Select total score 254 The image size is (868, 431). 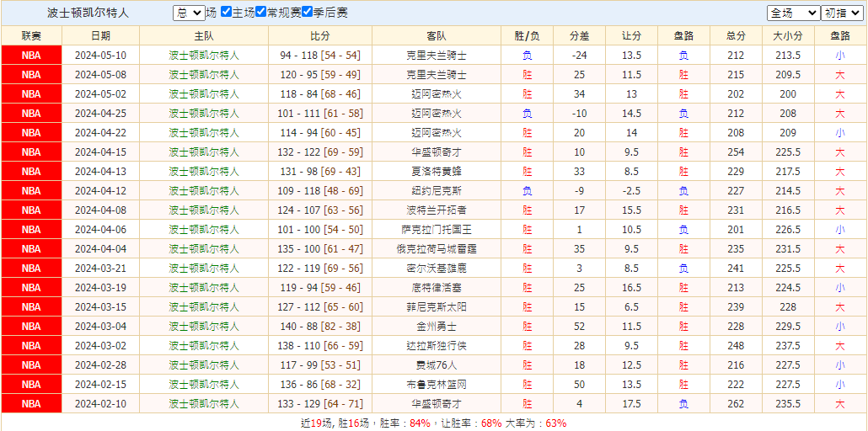pyautogui.click(x=736, y=152)
